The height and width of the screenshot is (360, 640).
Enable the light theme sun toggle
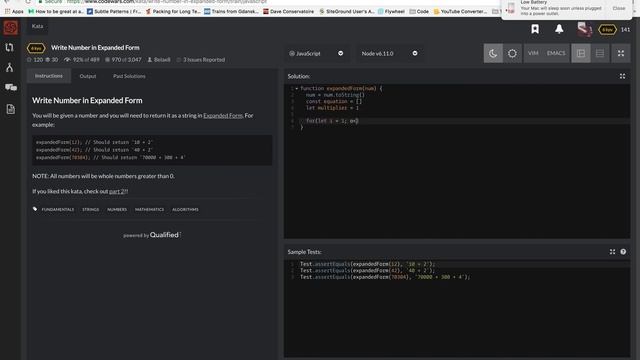coord(512,53)
